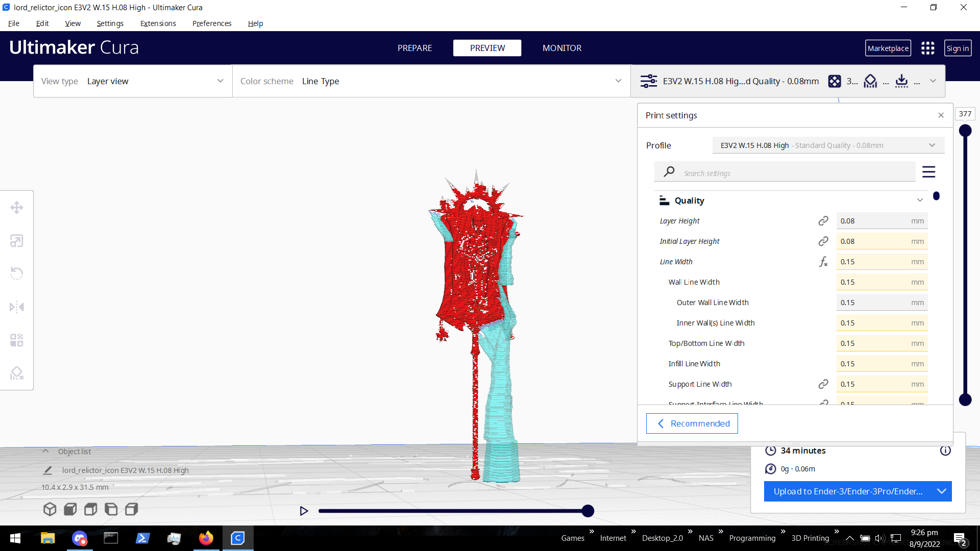This screenshot has width=980, height=551.
Task: Collapse the Quality settings section
Action: click(920, 201)
